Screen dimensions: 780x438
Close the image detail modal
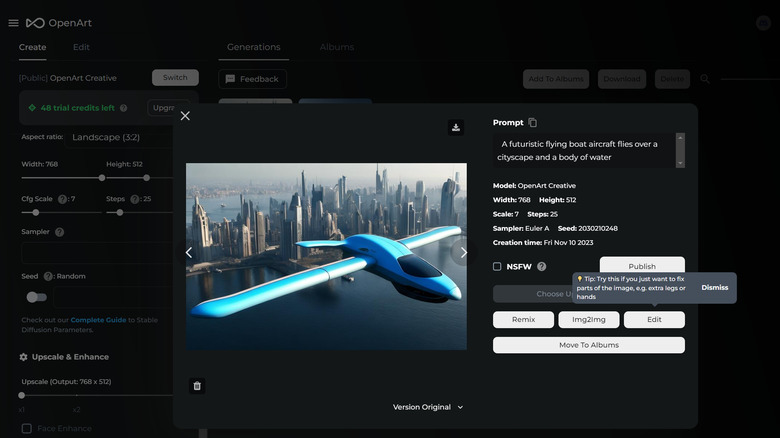tap(185, 116)
